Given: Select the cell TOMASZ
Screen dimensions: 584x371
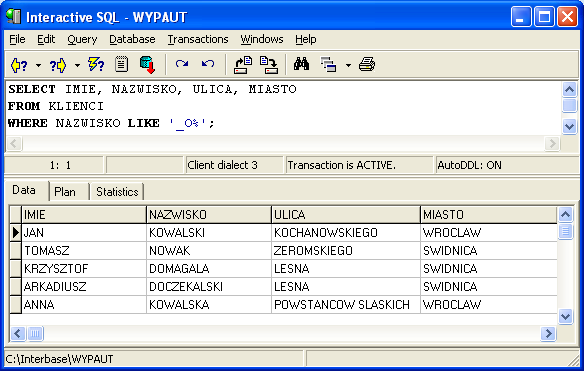Looking at the screenshot, I should (84, 251).
